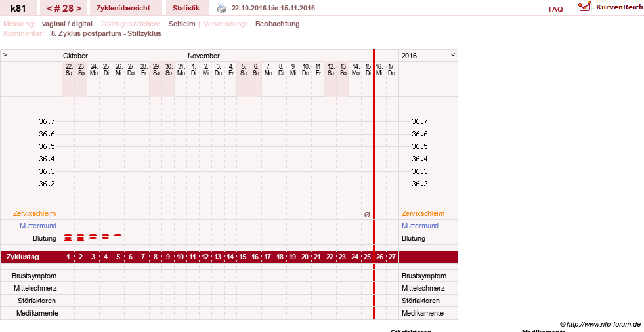
Task: Go to previous cycle with the left arrow
Action: tap(49, 9)
